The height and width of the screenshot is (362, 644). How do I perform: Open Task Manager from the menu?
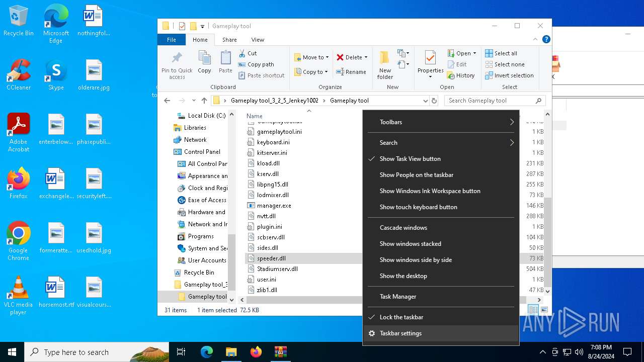click(x=441, y=297)
